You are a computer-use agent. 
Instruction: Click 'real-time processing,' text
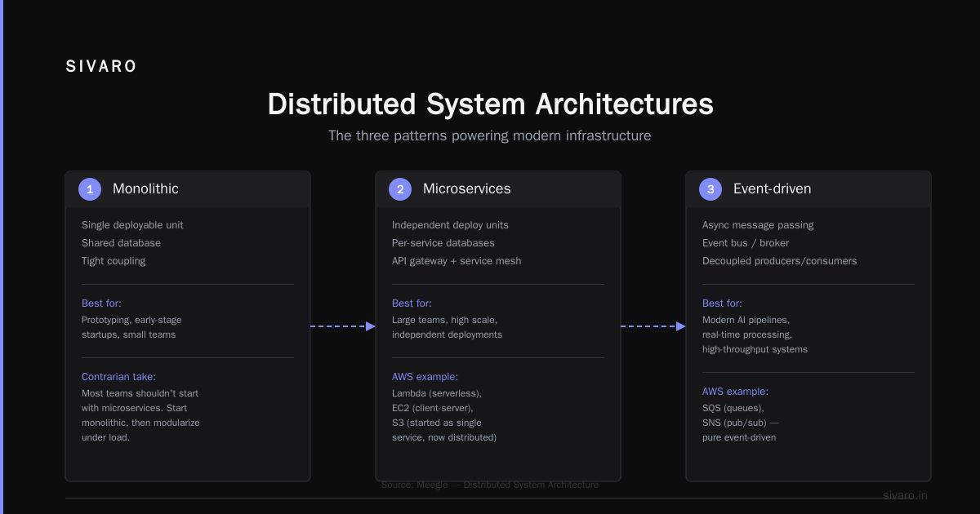click(747, 335)
